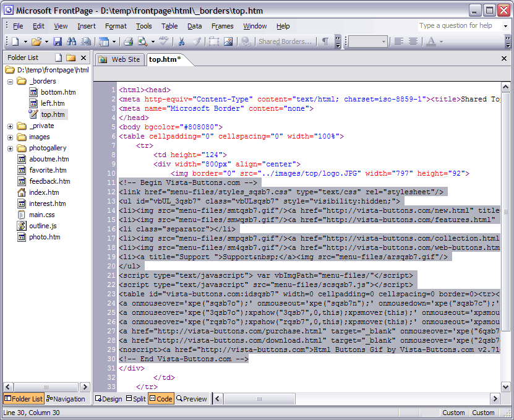The width and height of the screenshot is (514, 420).
Task: Select index.htm in the folder tree
Action: click(44, 192)
